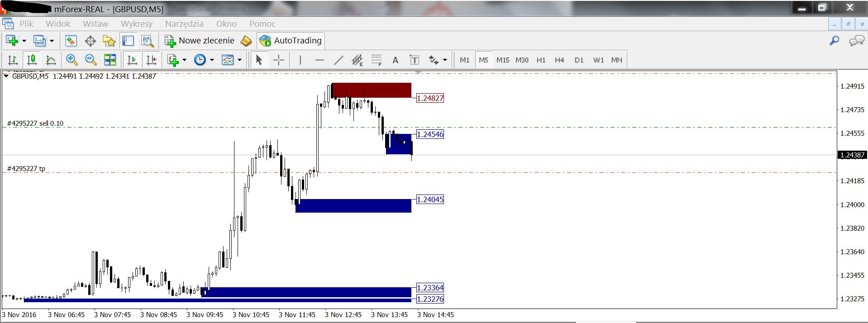Open new chart via the green plus icon
Viewport: 868px width, 323px height.
[12, 41]
